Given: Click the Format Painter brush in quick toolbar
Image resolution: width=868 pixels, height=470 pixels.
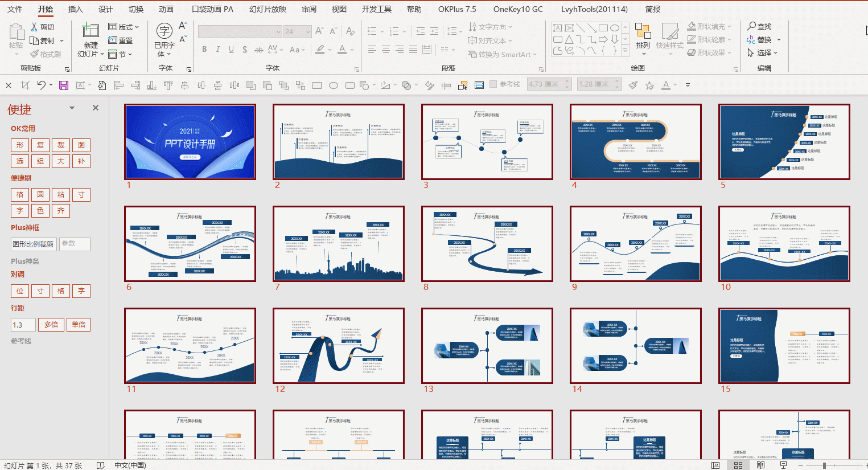Looking at the screenshot, I should (x=633, y=85).
